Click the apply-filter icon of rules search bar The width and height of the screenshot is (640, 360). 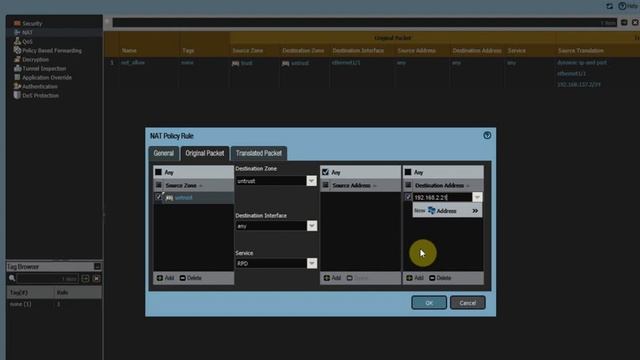[x=624, y=22]
